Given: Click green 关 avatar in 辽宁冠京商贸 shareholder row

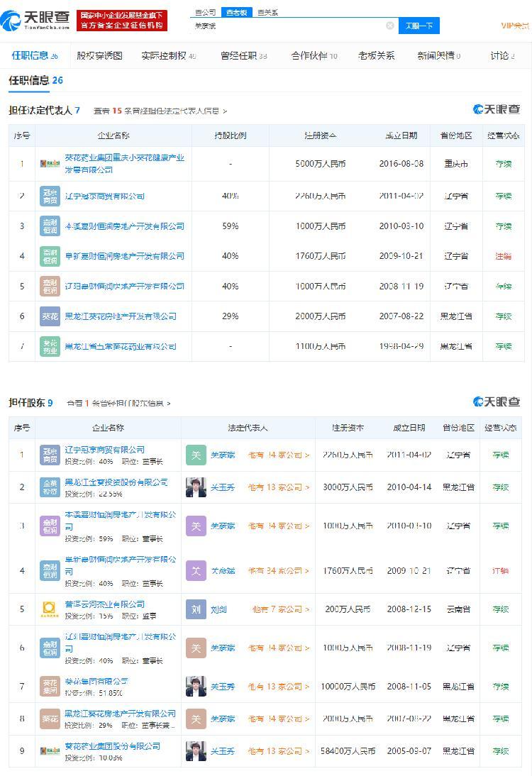Looking at the screenshot, I should tap(196, 455).
